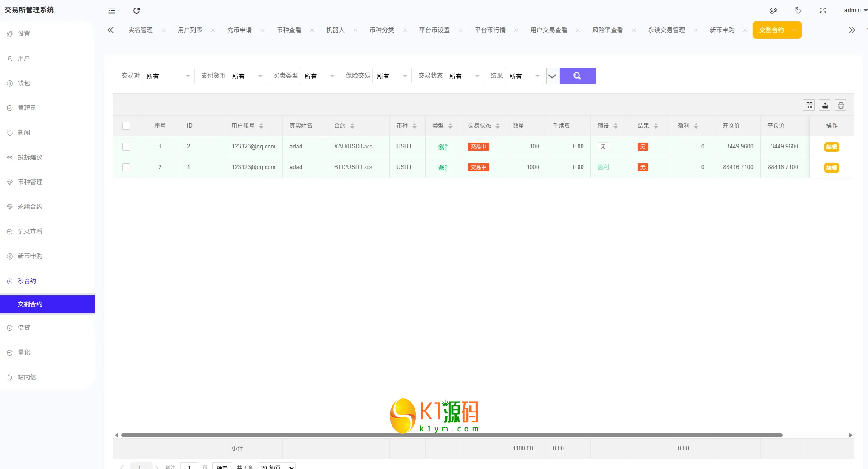Open the 保险交易 dropdown
This screenshot has height=469, width=868.
392,76
